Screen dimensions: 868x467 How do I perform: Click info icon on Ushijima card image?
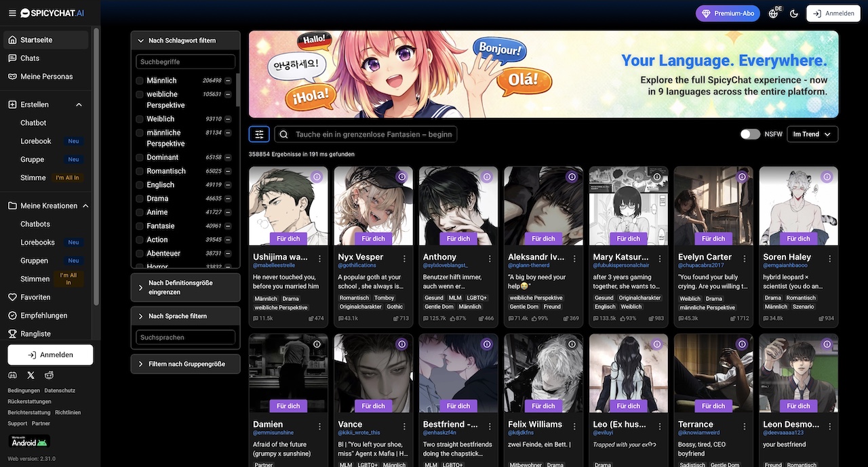pyautogui.click(x=317, y=177)
